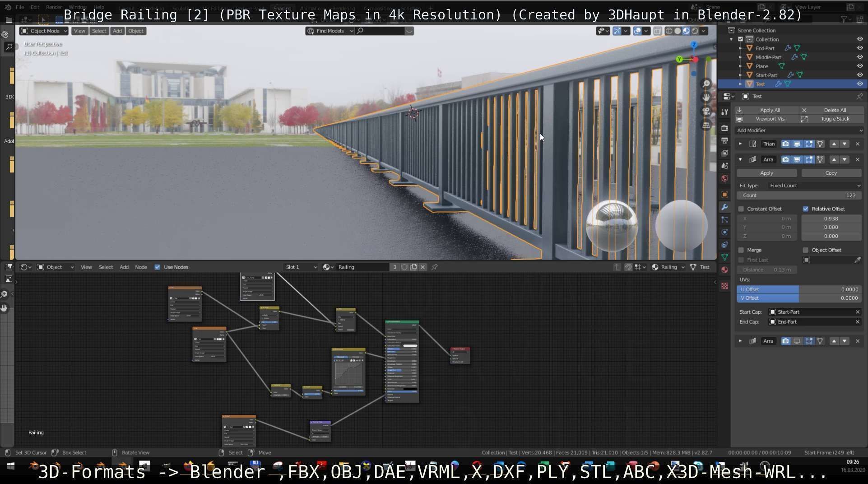This screenshot has width=868, height=484.
Task: Move the expanded Array modifier up
Action: coord(834,160)
